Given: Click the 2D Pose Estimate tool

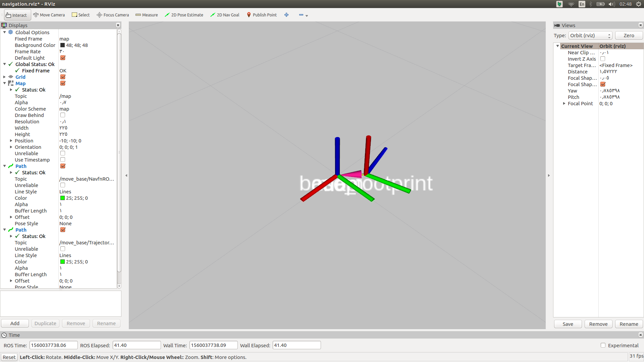Looking at the screenshot, I should point(184,15).
